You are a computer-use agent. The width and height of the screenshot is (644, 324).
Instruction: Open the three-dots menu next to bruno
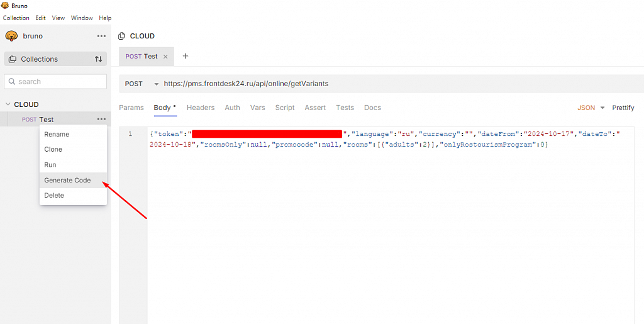point(101,36)
